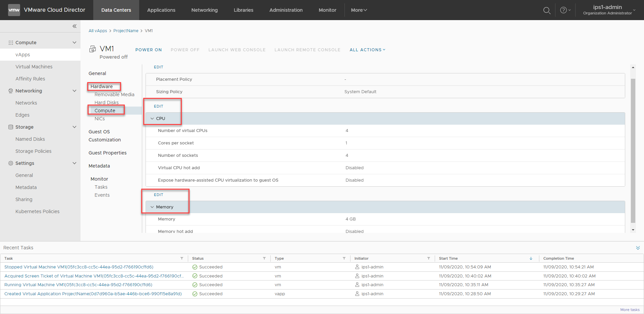Click EDIT above the CPU section
The image size is (644, 314).
(x=158, y=106)
